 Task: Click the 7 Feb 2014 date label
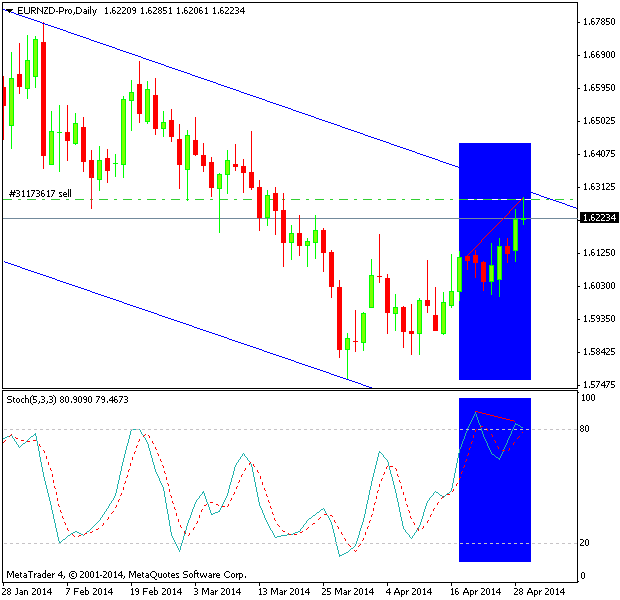[x=89, y=592]
